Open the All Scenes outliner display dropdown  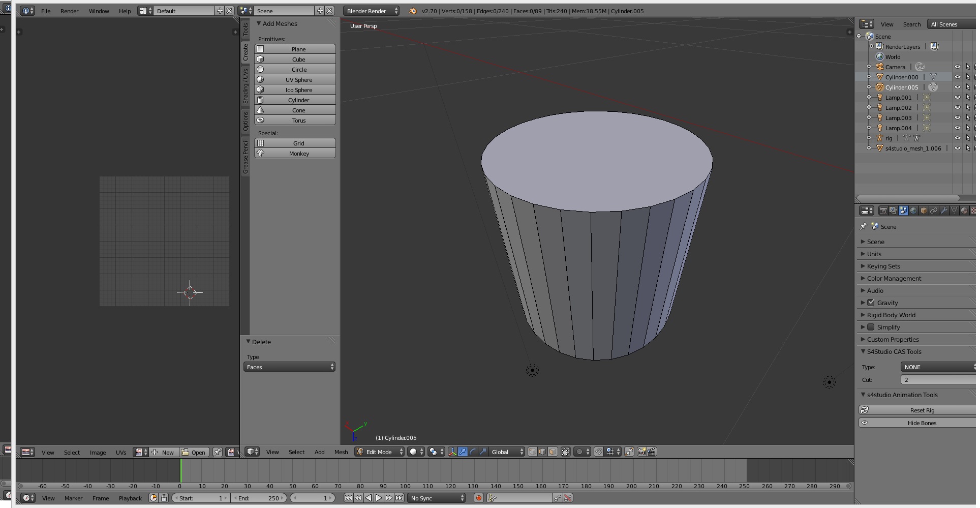click(x=951, y=24)
